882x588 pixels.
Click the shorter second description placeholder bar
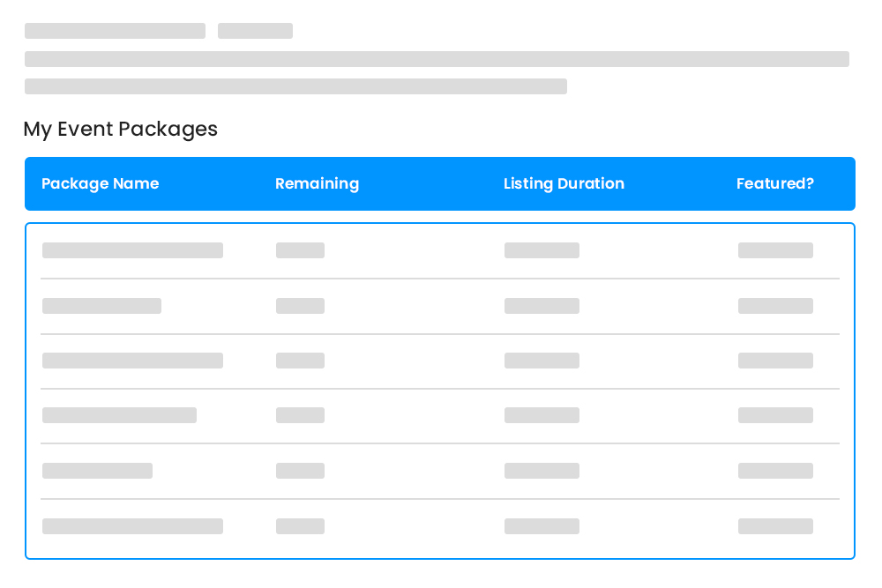[295, 86]
